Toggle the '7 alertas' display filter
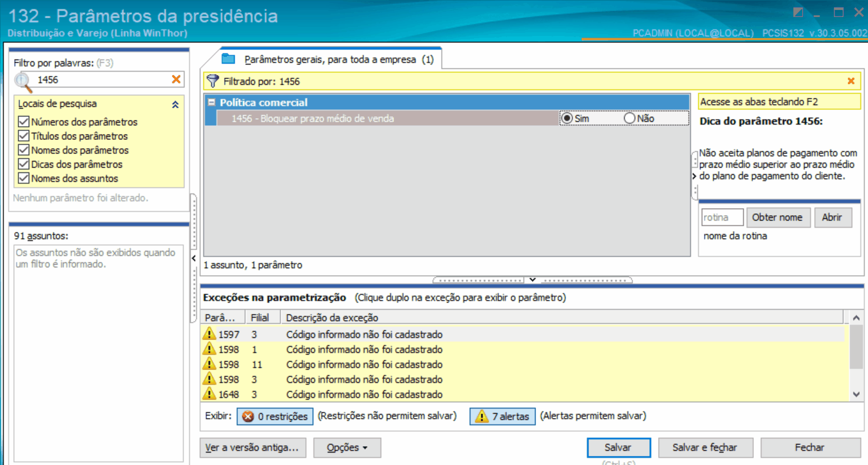Image resolution: width=868 pixels, height=465 pixels. [502, 416]
